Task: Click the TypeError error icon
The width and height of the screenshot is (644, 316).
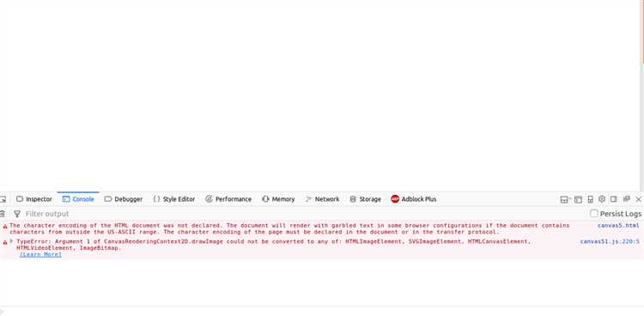Action: [x=5, y=242]
